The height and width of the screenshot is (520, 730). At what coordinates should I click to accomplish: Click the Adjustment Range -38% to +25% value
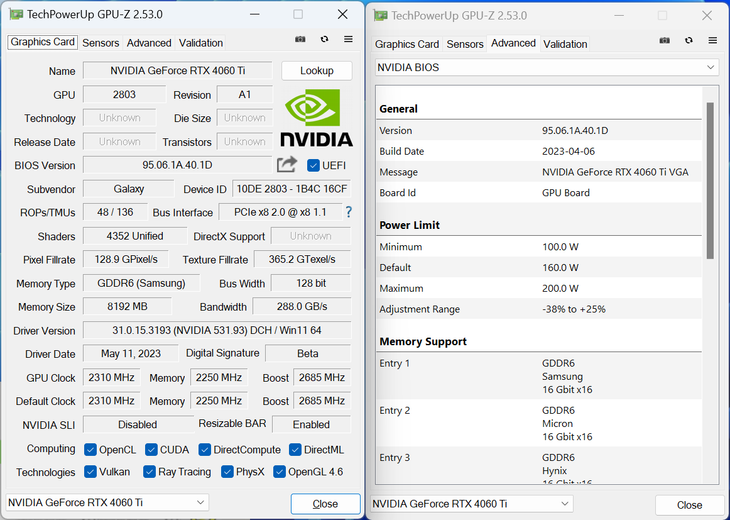[574, 309]
